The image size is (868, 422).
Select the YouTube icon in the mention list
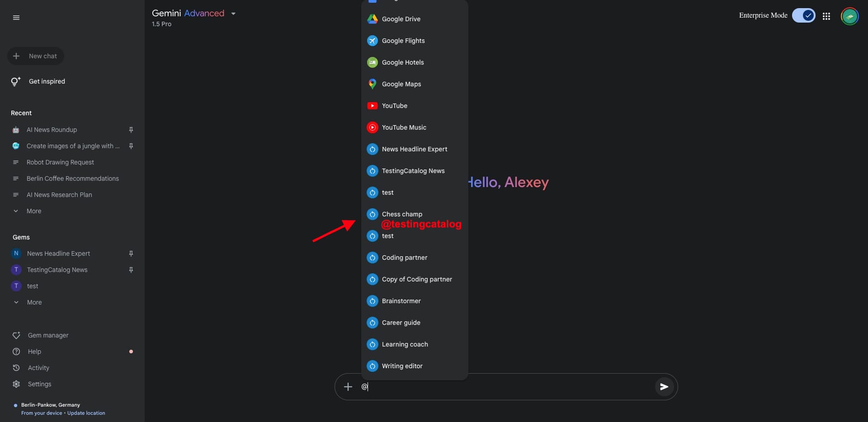click(372, 106)
